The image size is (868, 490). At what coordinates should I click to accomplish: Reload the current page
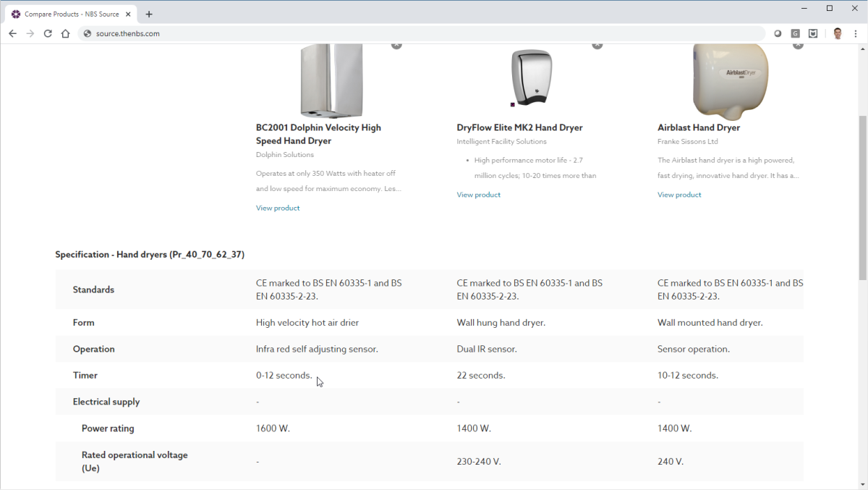coord(48,33)
